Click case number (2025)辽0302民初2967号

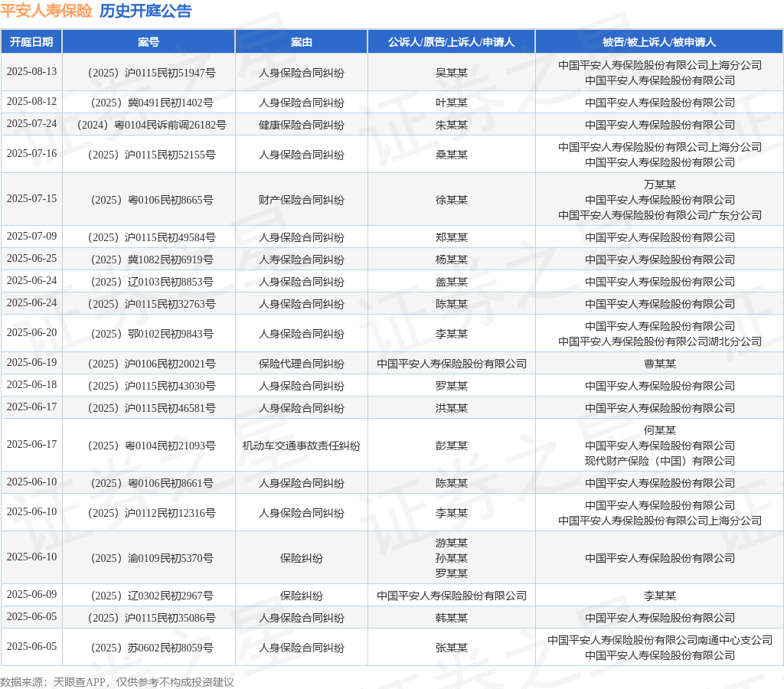(x=152, y=596)
